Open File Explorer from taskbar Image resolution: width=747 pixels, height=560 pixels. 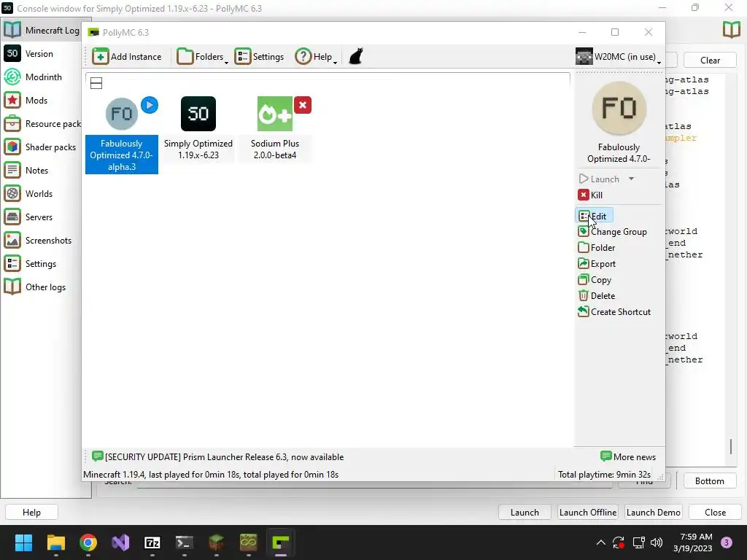[x=55, y=542]
